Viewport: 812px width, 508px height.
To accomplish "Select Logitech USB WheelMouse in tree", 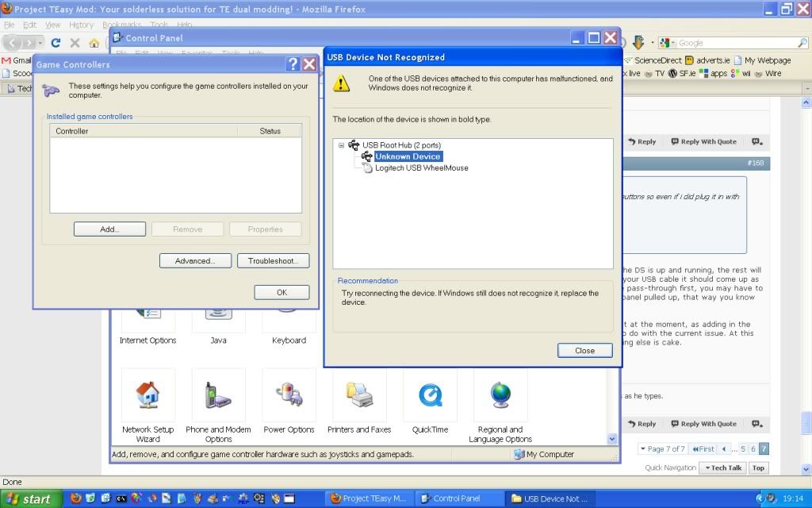I will tap(422, 168).
